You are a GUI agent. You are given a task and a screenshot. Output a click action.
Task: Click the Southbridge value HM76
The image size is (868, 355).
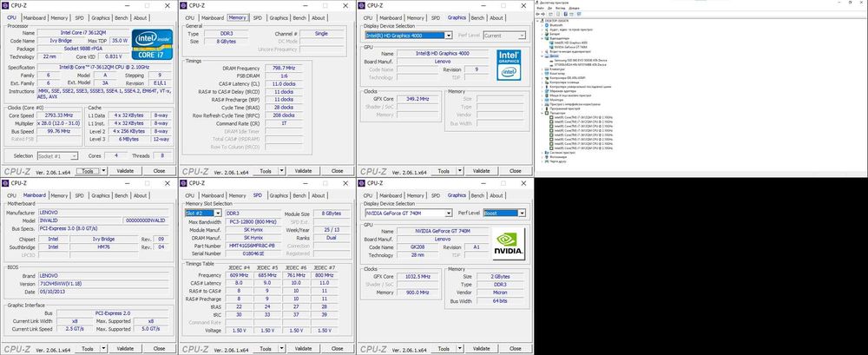(103, 247)
